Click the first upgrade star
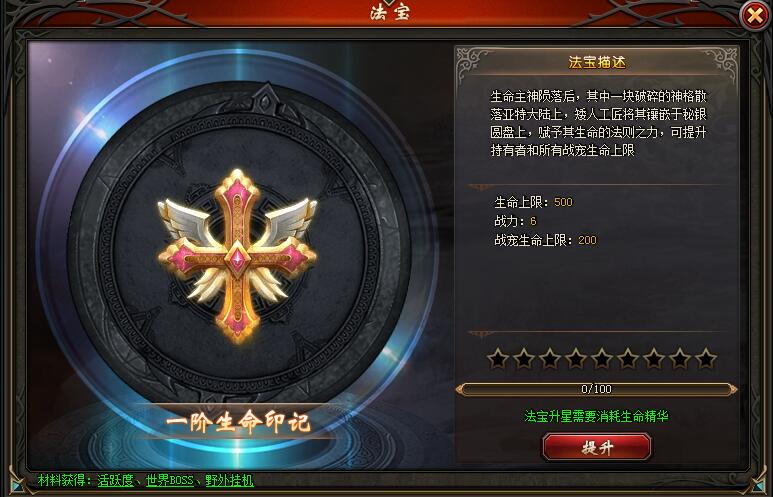773x497 pixels. point(498,358)
